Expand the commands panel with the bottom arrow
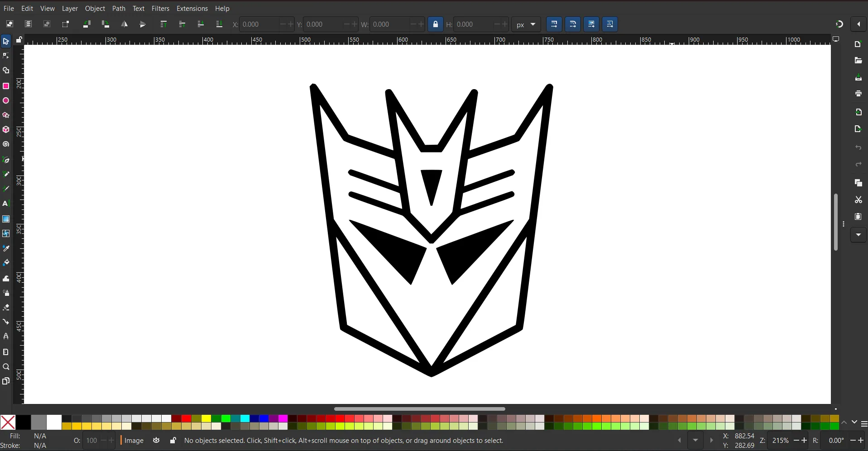 pos(859,235)
